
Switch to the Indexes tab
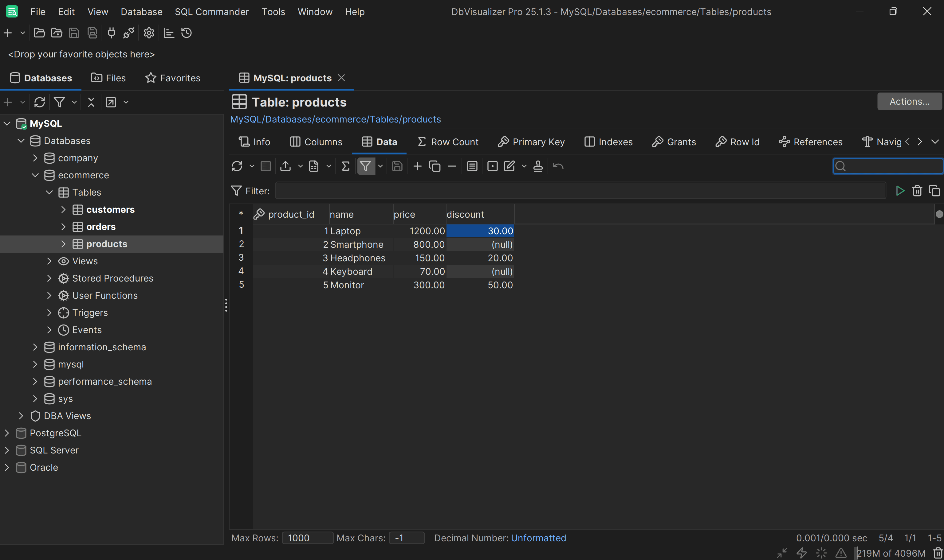click(x=608, y=142)
